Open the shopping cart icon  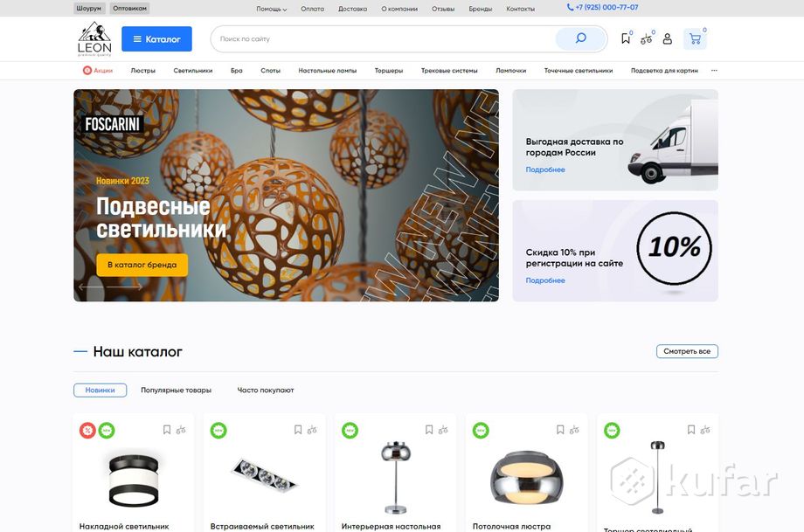click(695, 39)
